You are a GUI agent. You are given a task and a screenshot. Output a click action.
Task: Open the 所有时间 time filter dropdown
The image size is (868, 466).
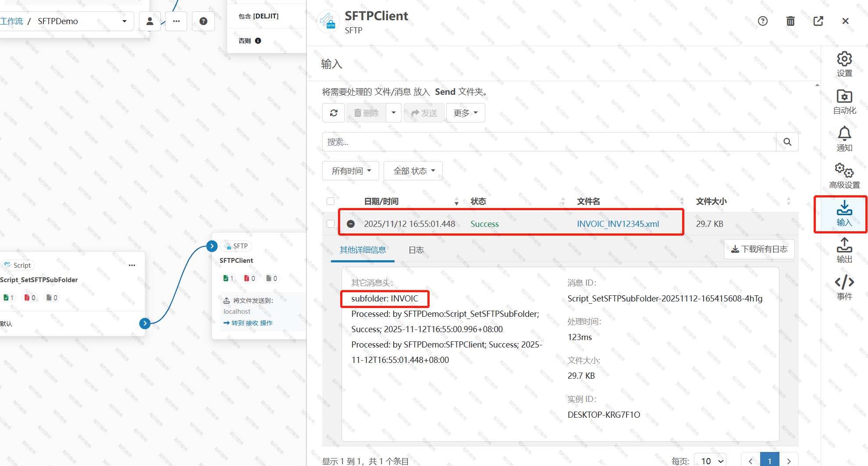351,171
